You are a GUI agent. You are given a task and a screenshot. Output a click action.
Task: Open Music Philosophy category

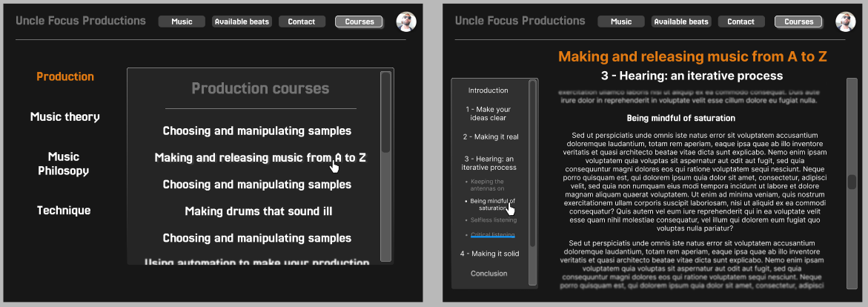64,163
